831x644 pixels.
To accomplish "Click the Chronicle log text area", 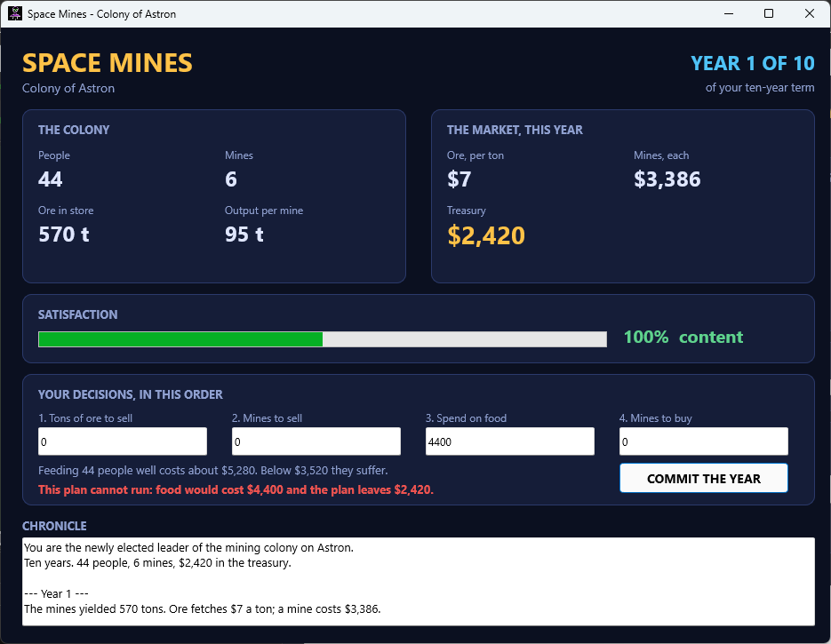I will [x=418, y=582].
